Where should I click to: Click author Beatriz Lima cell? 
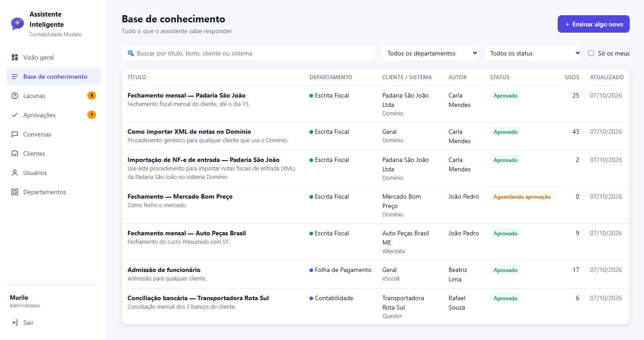click(x=458, y=275)
